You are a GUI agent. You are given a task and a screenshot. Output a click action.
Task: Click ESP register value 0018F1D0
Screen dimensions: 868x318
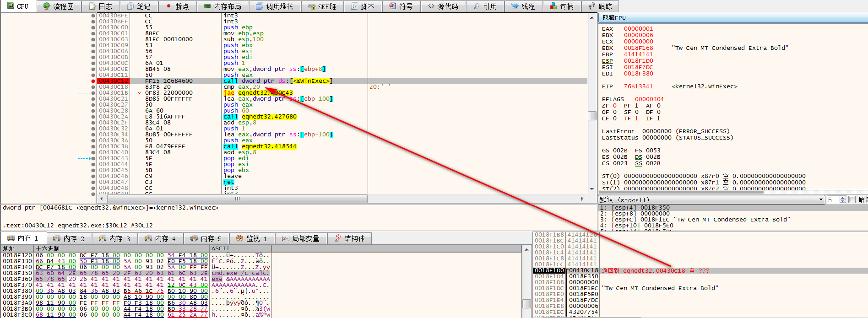click(x=638, y=60)
